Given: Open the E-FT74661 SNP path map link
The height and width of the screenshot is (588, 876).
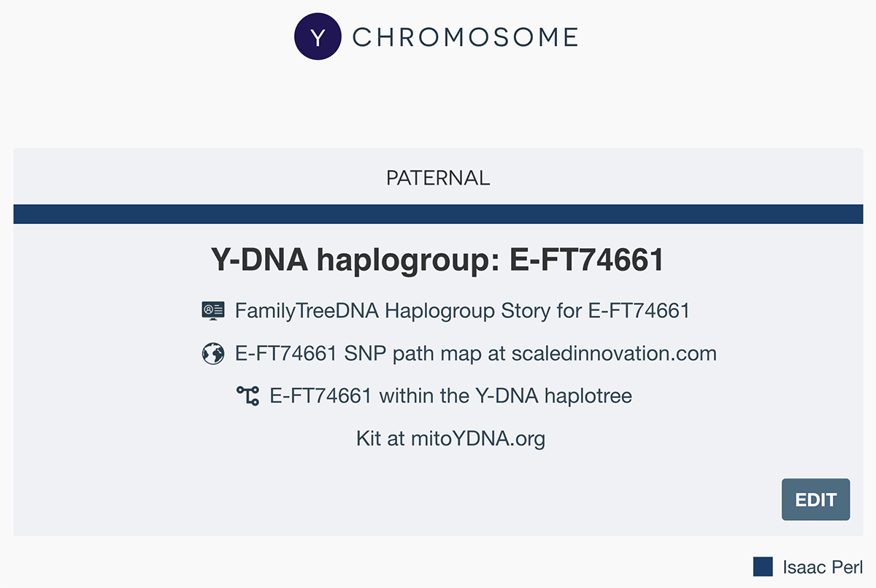Looking at the screenshot, I should (x=474, y=353).
